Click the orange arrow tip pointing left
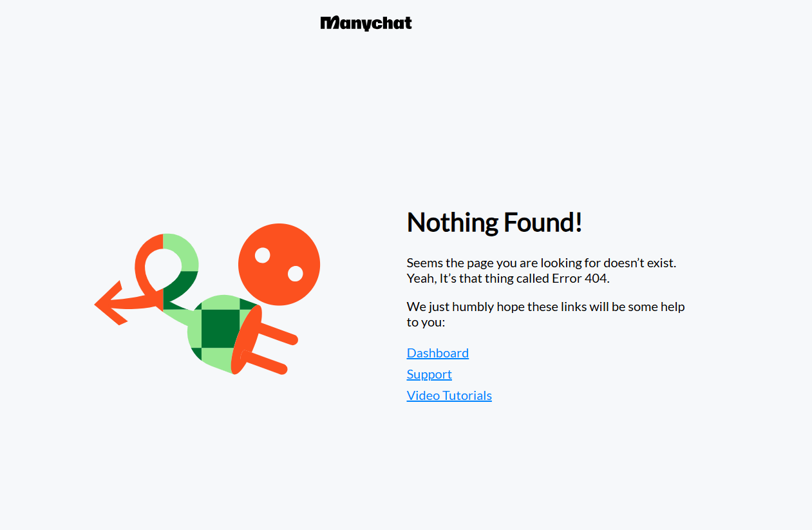The image size is (812, 530). pos(108,303)
